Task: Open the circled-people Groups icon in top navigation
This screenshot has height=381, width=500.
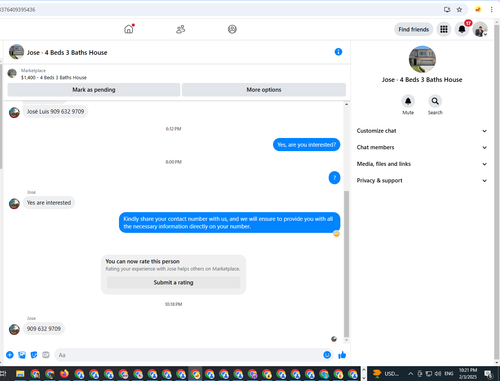Action: (232, 29)
